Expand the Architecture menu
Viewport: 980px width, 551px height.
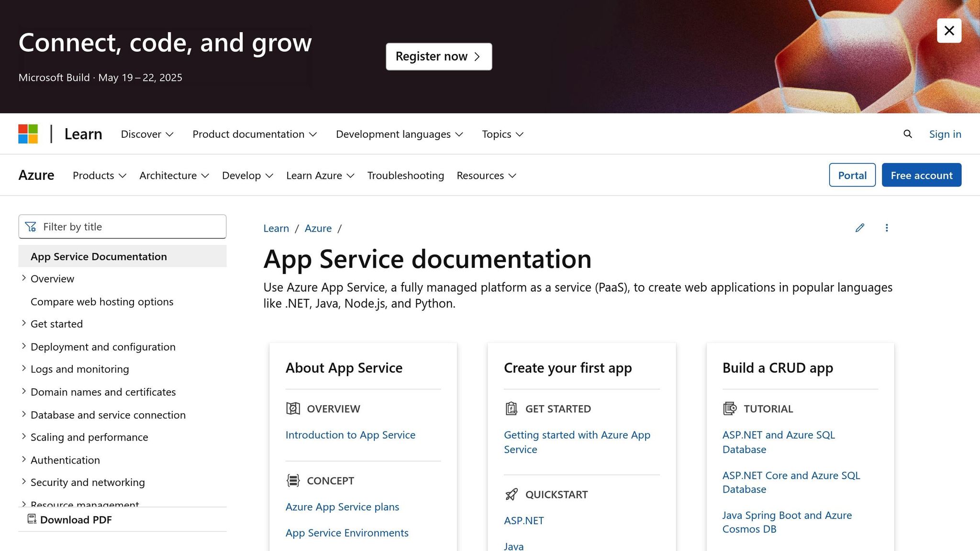tap(174, 176)
